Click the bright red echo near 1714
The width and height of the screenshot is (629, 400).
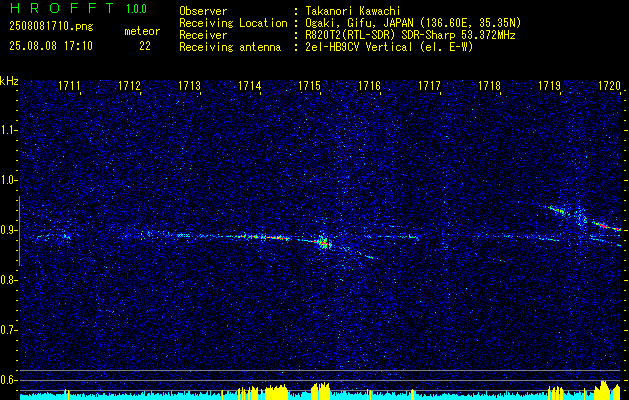tap(277, 238)
